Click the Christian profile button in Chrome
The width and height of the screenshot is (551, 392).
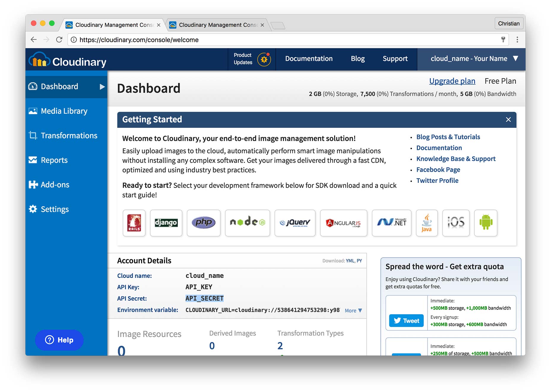(509, 23)
